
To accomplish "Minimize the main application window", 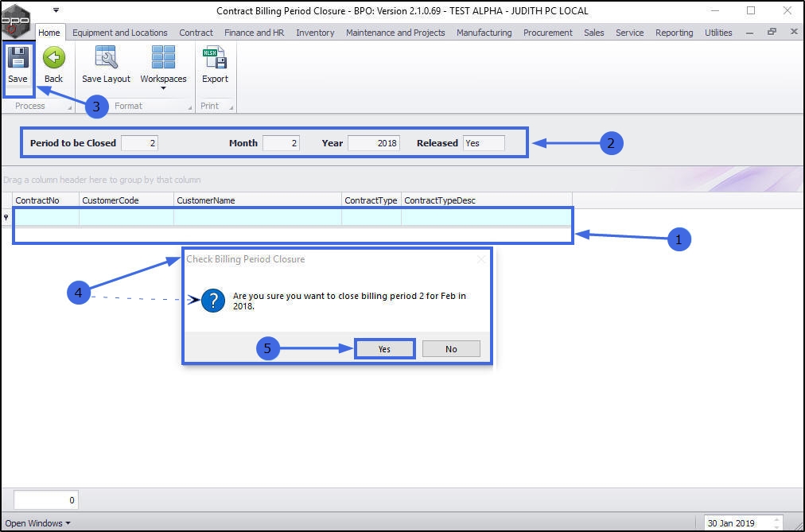I will (x=715, y=10).
